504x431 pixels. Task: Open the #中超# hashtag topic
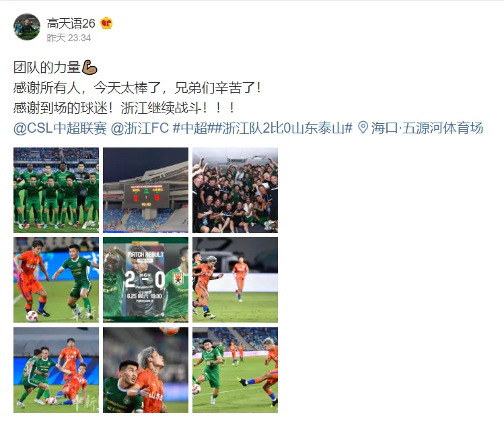pyautogui.click(x=194, y=128)
